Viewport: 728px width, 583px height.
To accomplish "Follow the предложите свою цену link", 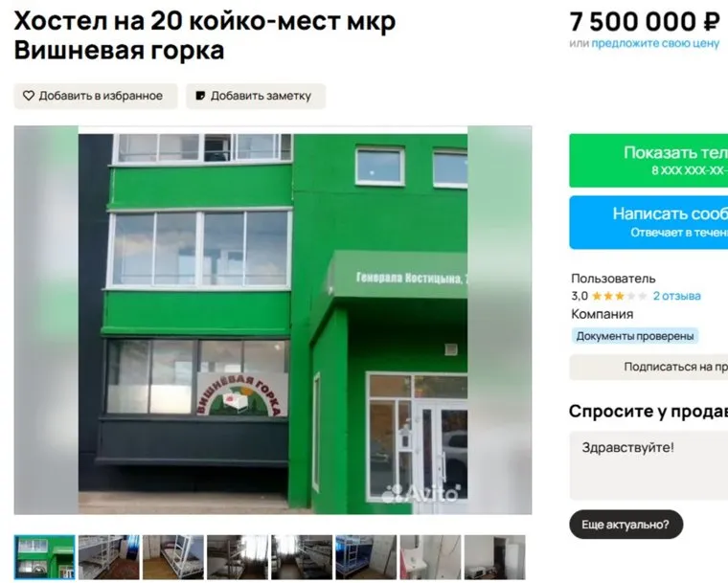I will [655, 44].
